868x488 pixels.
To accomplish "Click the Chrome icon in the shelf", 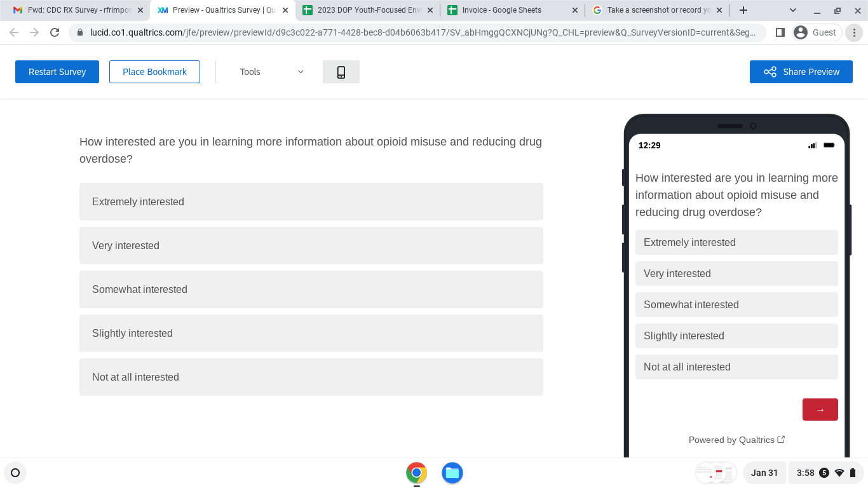I will coord(416,473).
